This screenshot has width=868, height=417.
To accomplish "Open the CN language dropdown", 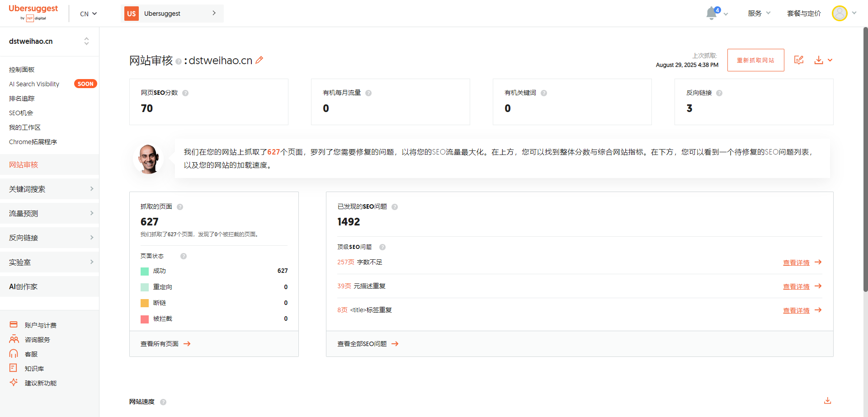I will 88,14.
